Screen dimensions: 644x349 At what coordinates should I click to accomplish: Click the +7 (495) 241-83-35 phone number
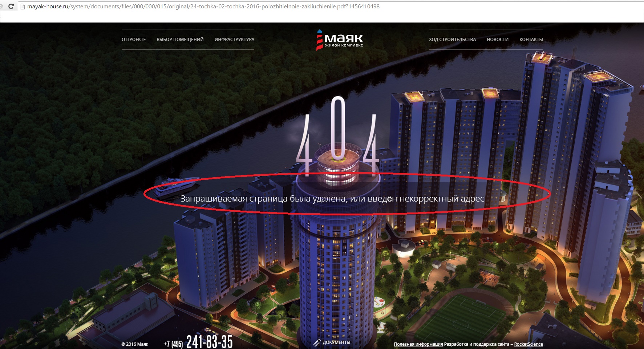[x=198, y=342]
